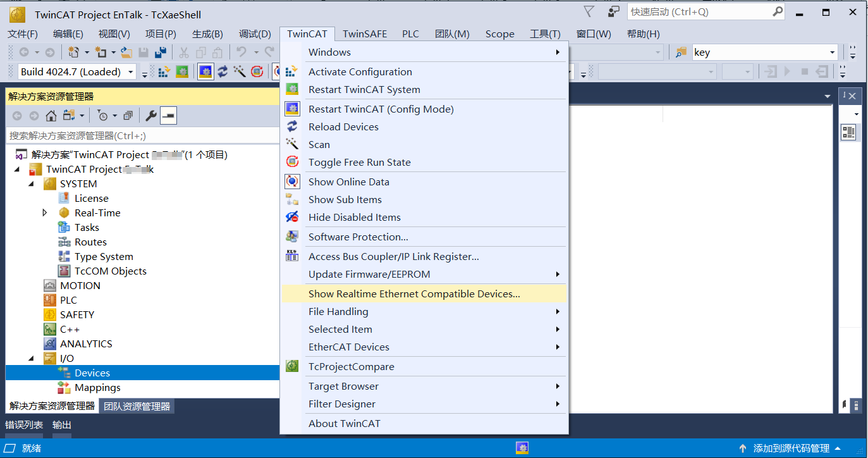Image resolution: width=868 pixels, height=458 pixels.
Task: Open Filter Designer menu entry
Action: 424,404
